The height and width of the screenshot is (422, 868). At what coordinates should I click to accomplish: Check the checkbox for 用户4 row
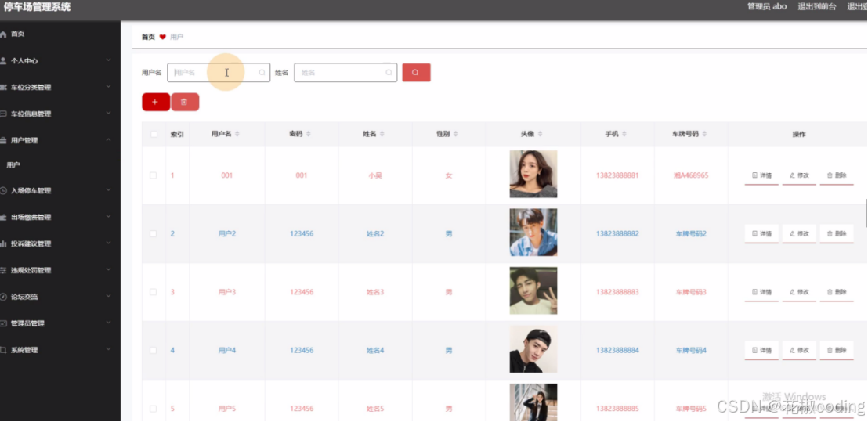154,351
